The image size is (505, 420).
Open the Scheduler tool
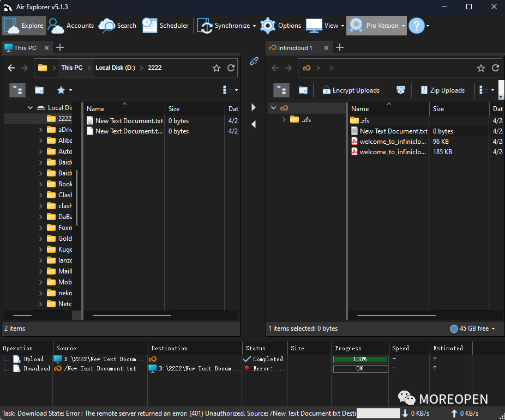point(165,26)
